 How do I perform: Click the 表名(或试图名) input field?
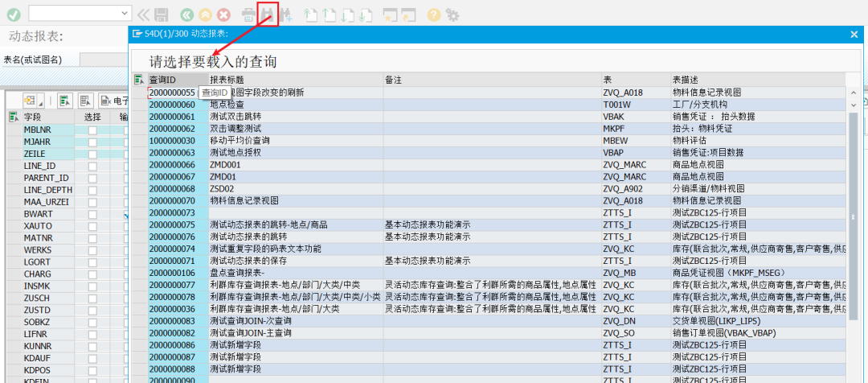(104, 60)
